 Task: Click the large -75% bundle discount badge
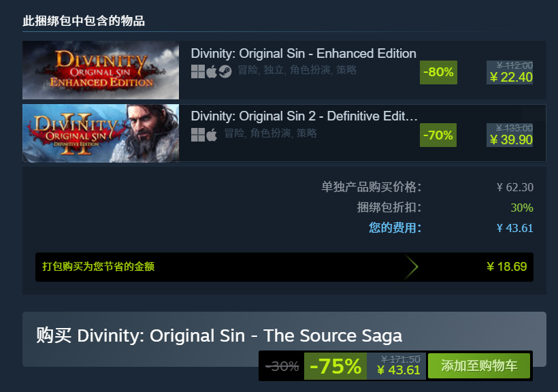pos(335,366)
